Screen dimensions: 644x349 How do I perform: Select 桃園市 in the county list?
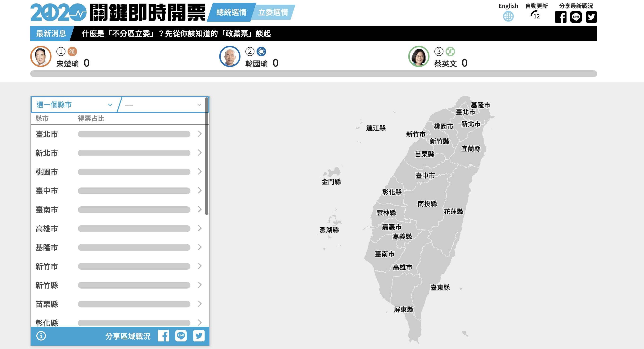[47, 172]
